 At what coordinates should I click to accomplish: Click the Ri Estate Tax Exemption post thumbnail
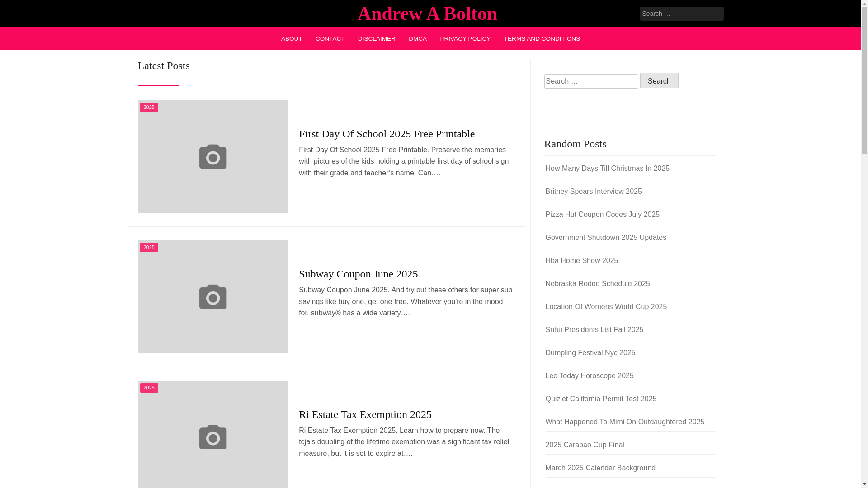coord(212,434)
